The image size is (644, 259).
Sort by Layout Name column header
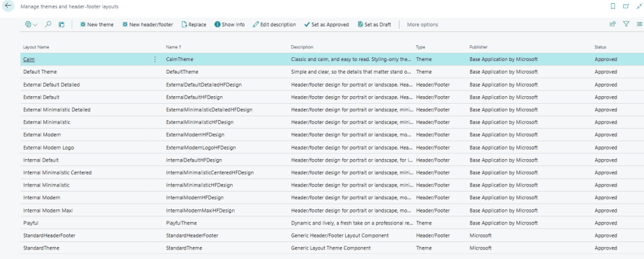point(36,47)
